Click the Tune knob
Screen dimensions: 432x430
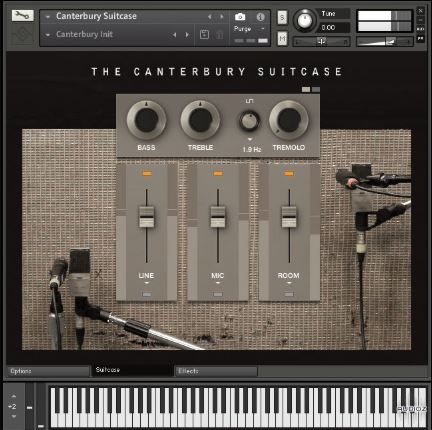point(305,20)
